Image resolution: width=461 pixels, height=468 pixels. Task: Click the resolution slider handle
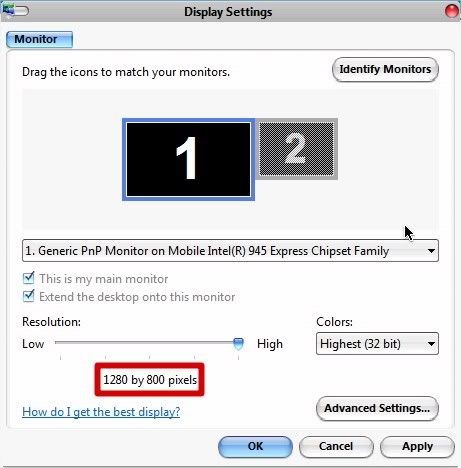238,343
